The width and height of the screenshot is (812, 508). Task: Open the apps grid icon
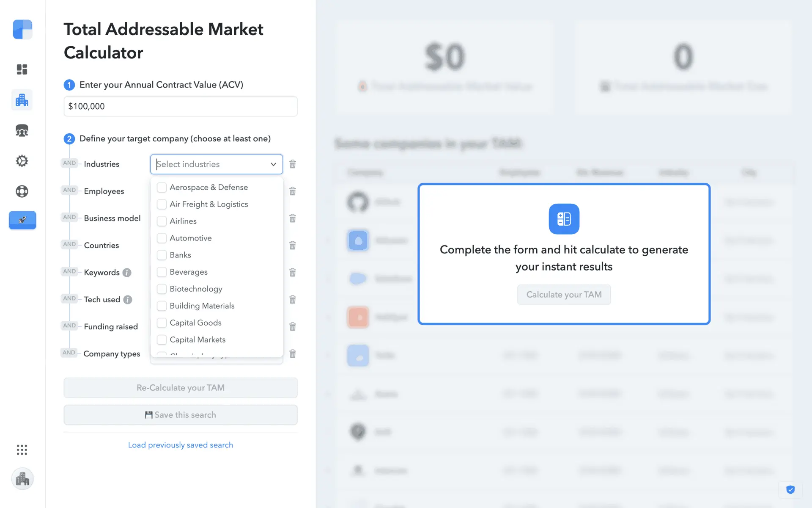click(x=22, y=450)
